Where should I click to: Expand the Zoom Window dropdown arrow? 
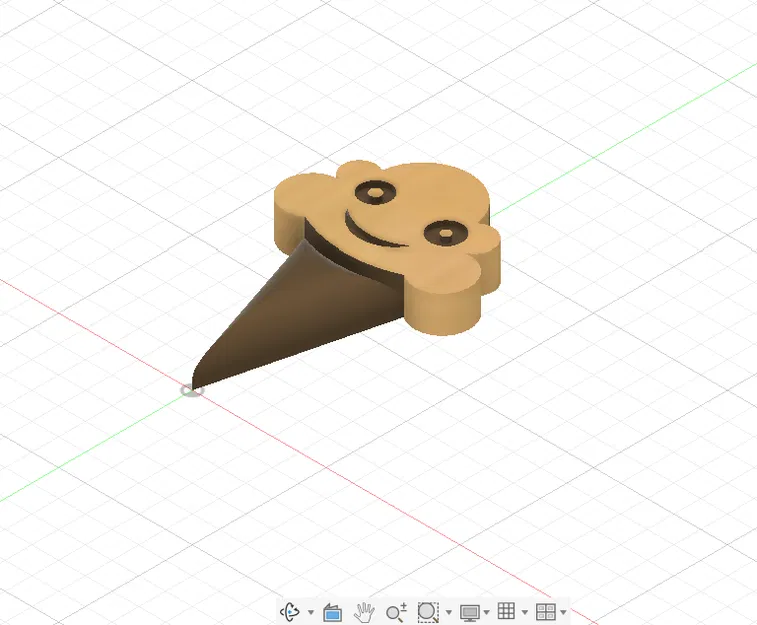coord(449,612)
